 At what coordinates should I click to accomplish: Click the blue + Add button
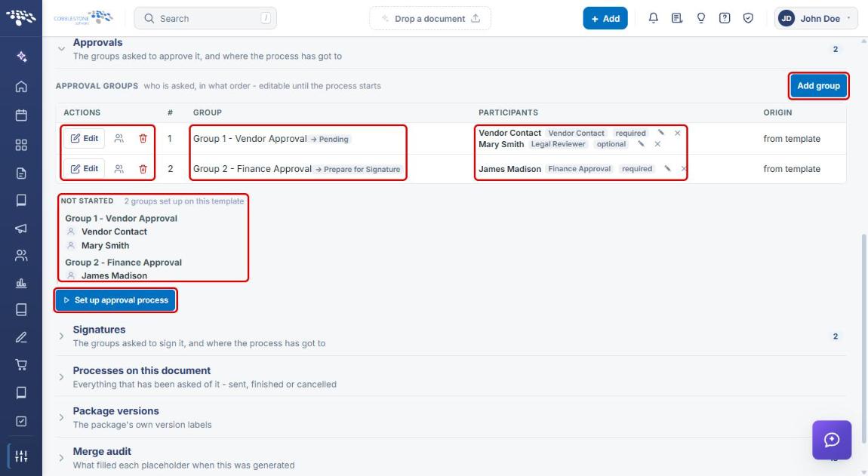[x=605, y=18]
